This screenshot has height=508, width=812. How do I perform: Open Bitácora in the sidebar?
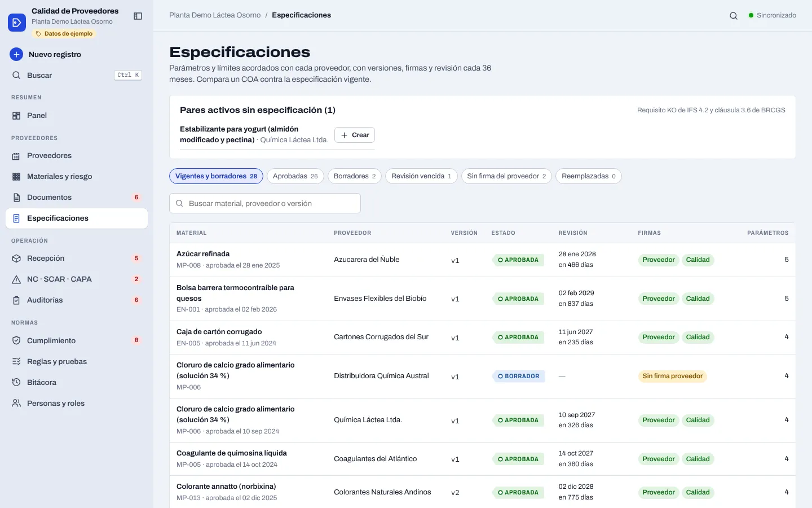coord(77,383)
